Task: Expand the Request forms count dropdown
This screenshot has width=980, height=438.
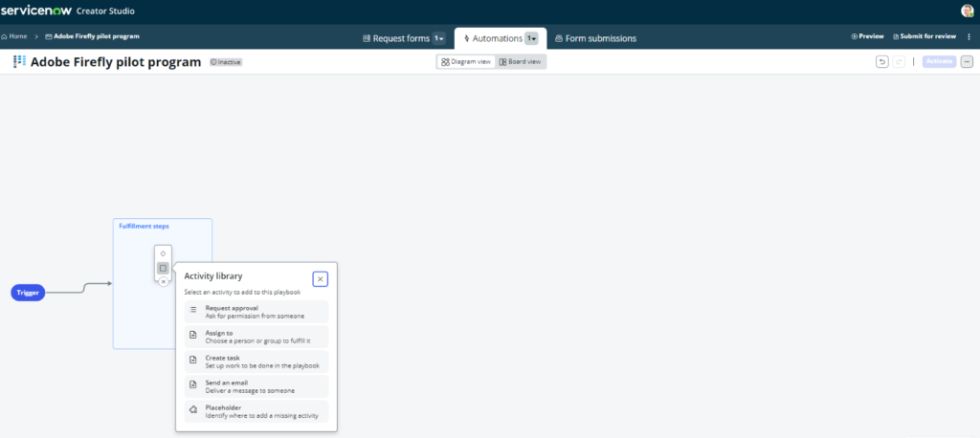Action: click(x=438, y=38)
